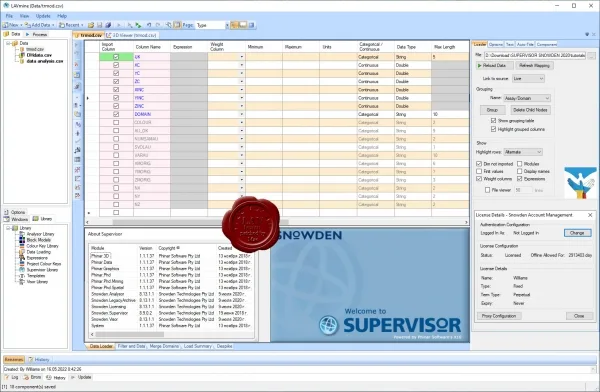
Task: Click the DHdata.csv file icon in the tree
Action: (x=22, y=55)
